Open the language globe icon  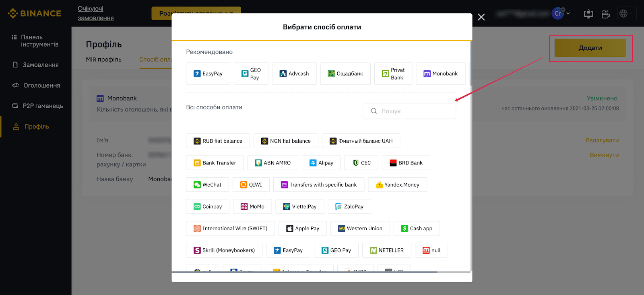tap(623, 14)
